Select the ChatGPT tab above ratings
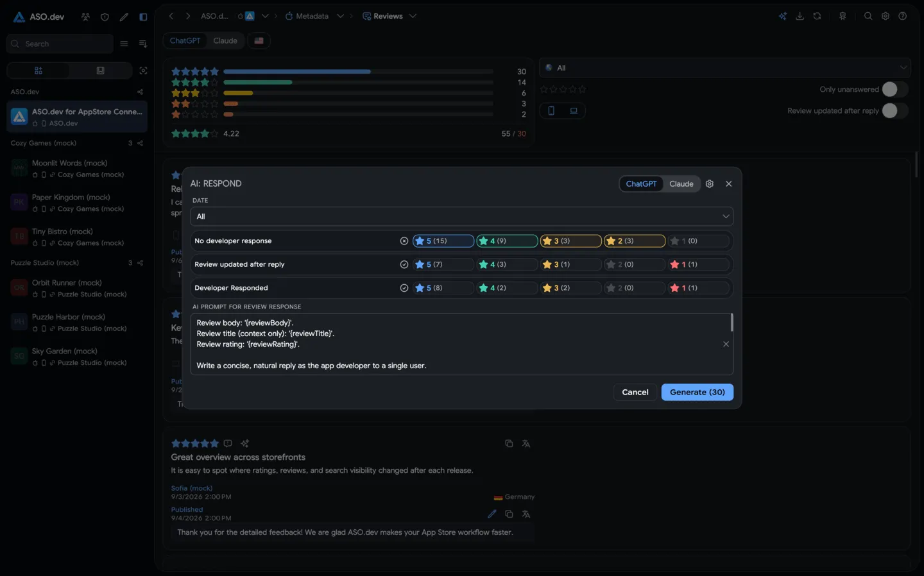The width and height of the screenshot is (924, 576). tap(185, 40)
